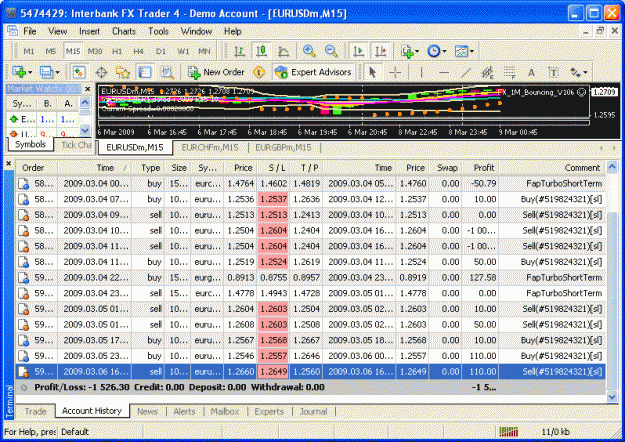Zoom in on the chart
625x442 pixels.
click(x=309, y=51)
